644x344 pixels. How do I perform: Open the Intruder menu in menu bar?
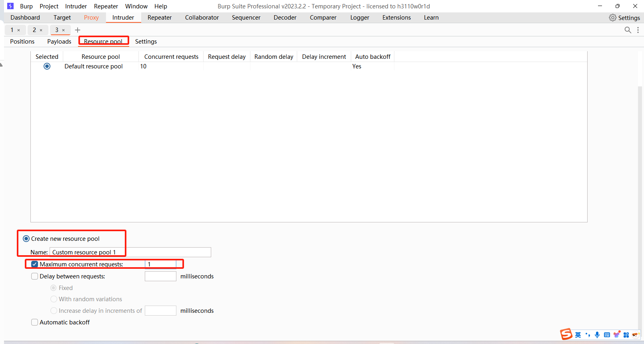pyautogui.click(x=76, y=6)
